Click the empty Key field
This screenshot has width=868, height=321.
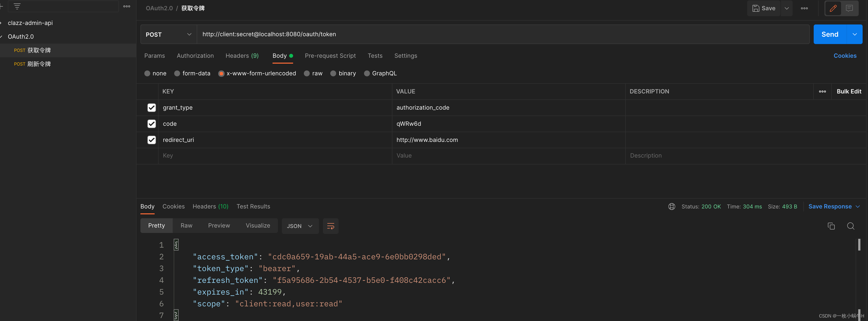(275, 156)
